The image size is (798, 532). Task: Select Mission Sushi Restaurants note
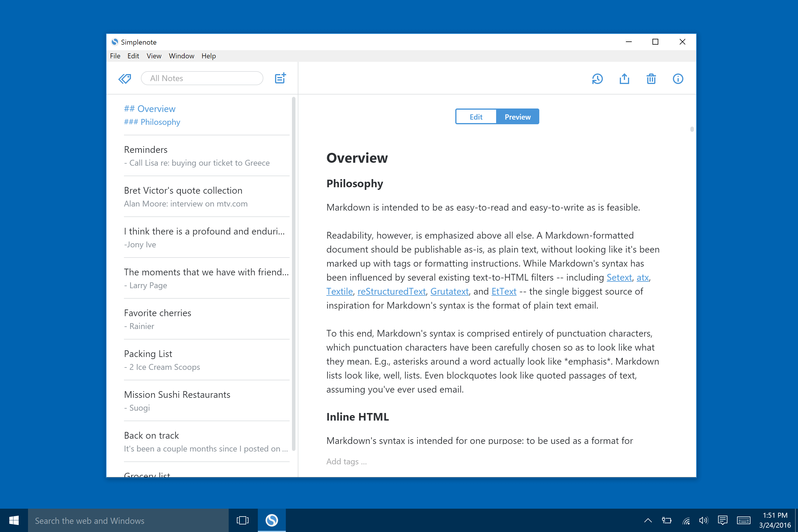click(x=176, y=394)
